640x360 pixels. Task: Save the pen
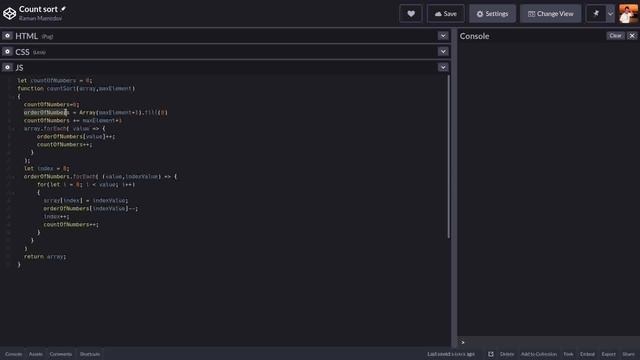pyautogui.click(x=446, y=14)
